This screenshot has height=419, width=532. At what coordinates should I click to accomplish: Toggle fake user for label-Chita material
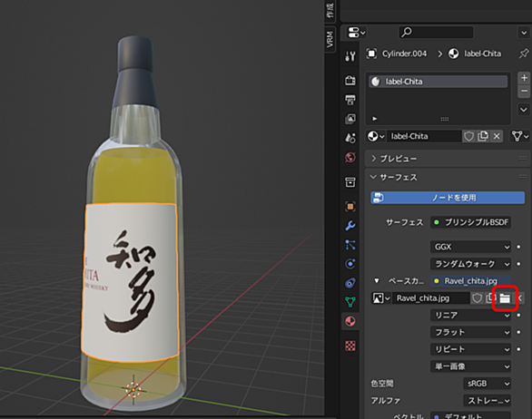(x=468, y=136)
